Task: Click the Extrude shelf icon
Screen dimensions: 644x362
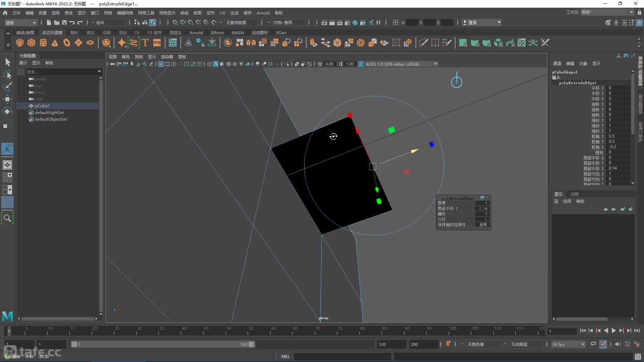Action: tap(313, 43)
